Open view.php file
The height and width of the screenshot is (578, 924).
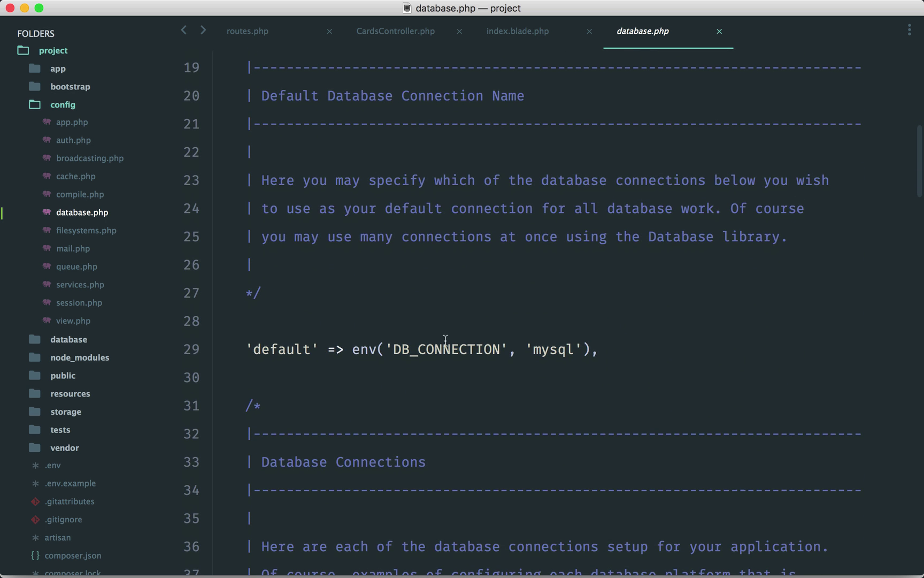73,321
